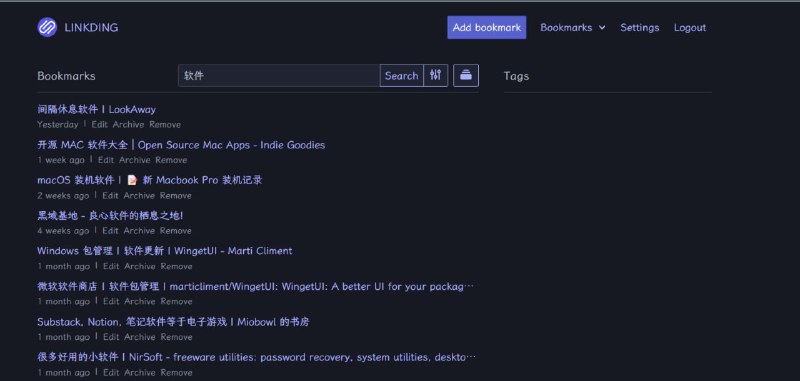This screenshot has height=381, width=800.
Task: Click the LINKDING brand name
Action: point(91,28)
